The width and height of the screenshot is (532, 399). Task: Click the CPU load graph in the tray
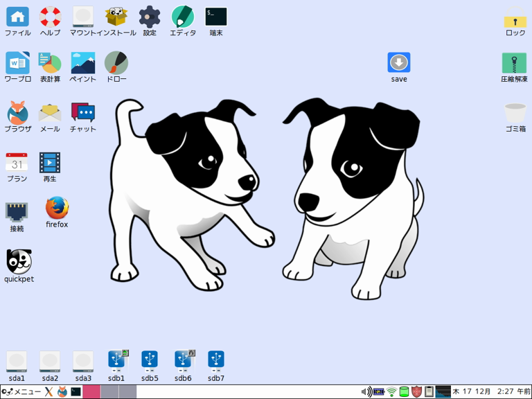[443, 392]
